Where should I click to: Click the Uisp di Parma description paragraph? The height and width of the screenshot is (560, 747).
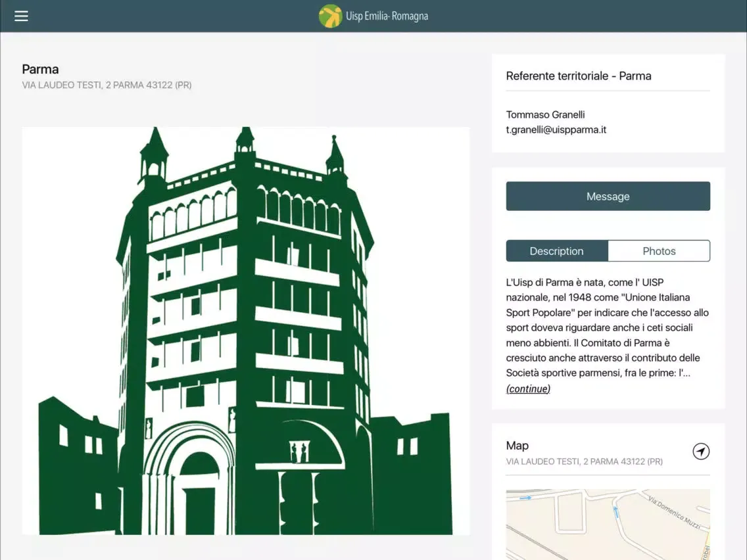point(607,327)
